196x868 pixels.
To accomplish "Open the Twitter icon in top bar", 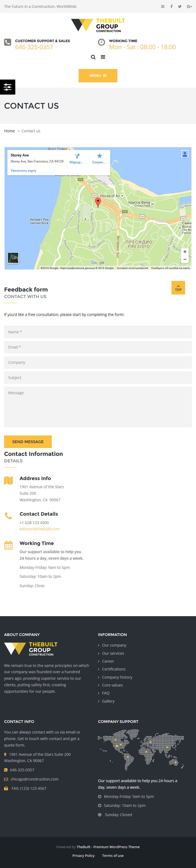I will pos(180,7).
